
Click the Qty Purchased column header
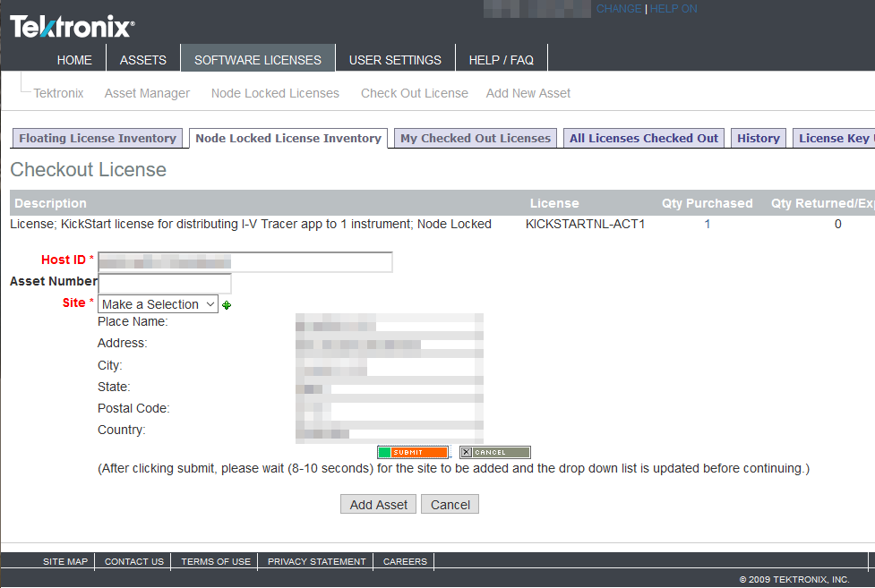click(707, 203)
